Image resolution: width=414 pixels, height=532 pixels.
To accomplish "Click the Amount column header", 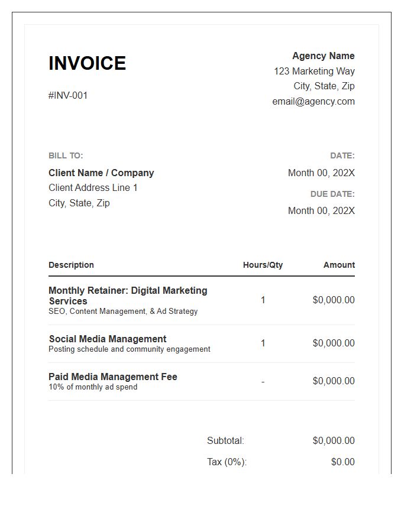I will (339, 265).
